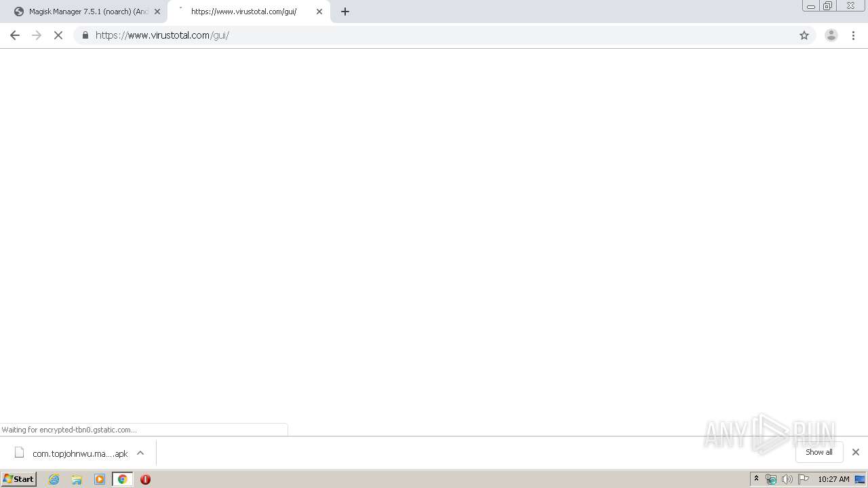
Task: Click the Show desktop tray icon
Action: [x=860, y=479]
